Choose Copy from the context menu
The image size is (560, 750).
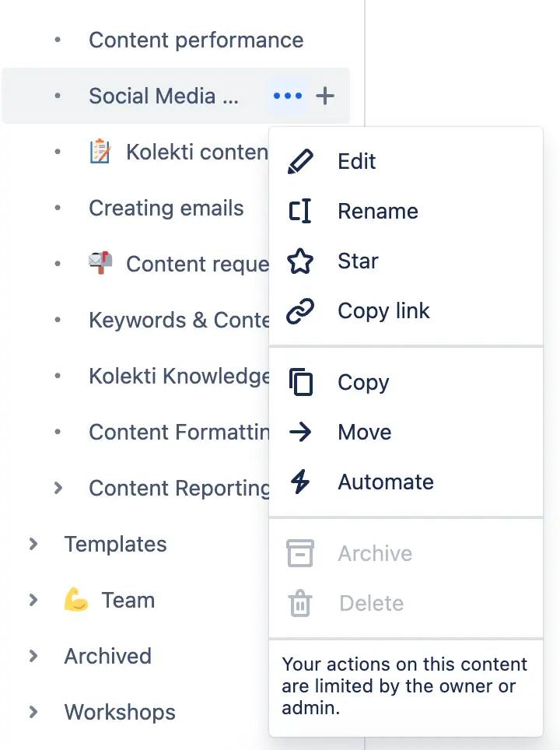click(364, 382)
